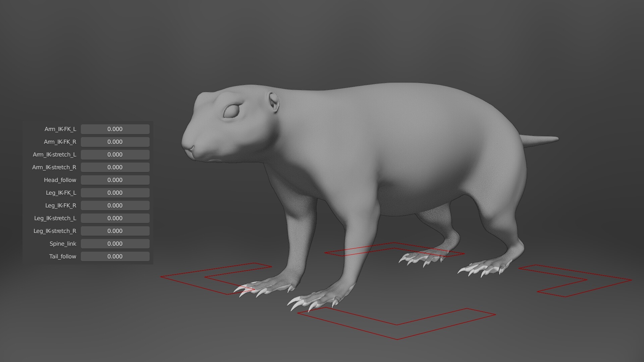Image resolution: width=644 pixels, height=362 pixels.
Task: Adjust the Arm_IK-stretch_R value field
Action: point(115,167)
